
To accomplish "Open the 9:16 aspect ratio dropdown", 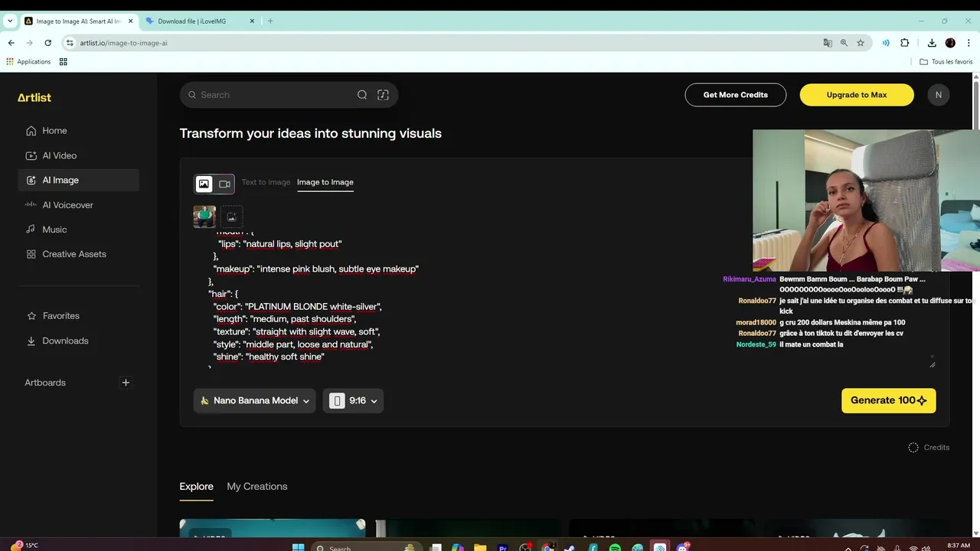I will coord(353,401).
